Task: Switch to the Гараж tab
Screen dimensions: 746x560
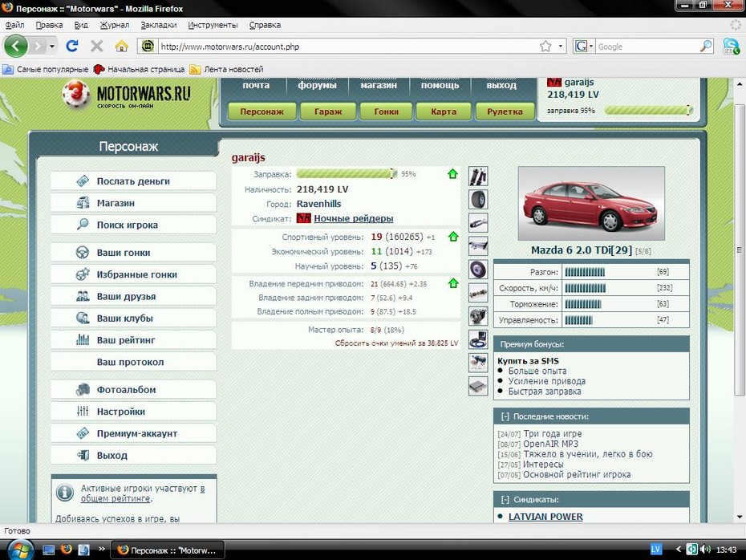Action: (x=328, y=112)
